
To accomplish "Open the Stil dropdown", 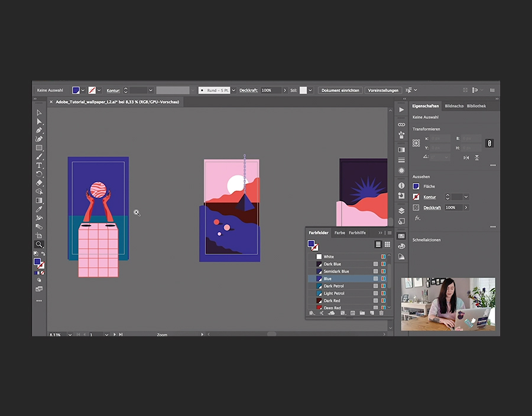I will click(310, 90).
